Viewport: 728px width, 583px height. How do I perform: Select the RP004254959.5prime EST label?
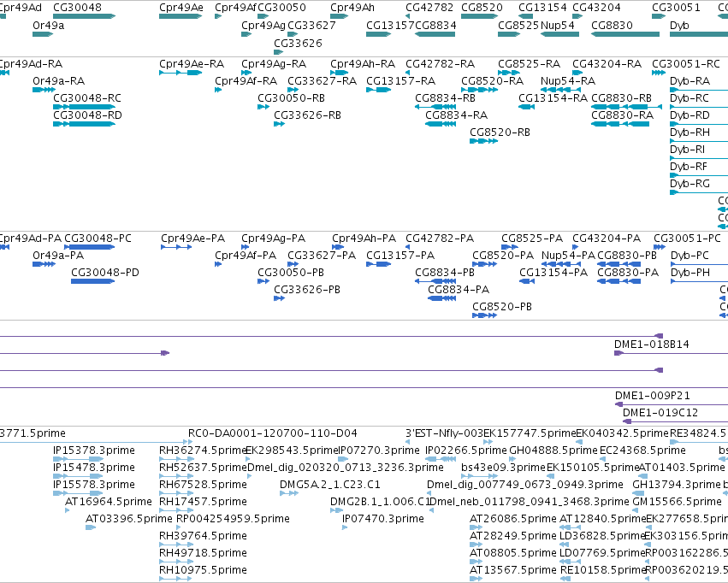tap(233, 519)
